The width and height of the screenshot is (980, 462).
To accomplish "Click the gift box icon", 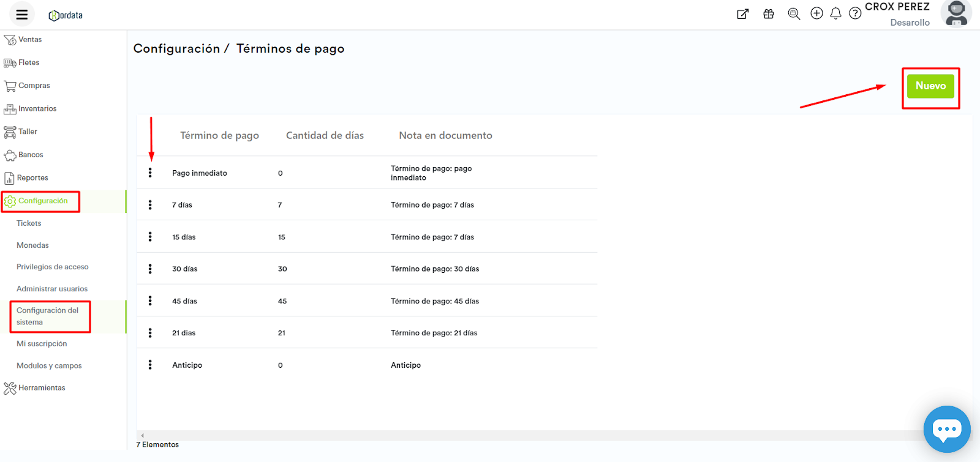I will tap(769, 13).
